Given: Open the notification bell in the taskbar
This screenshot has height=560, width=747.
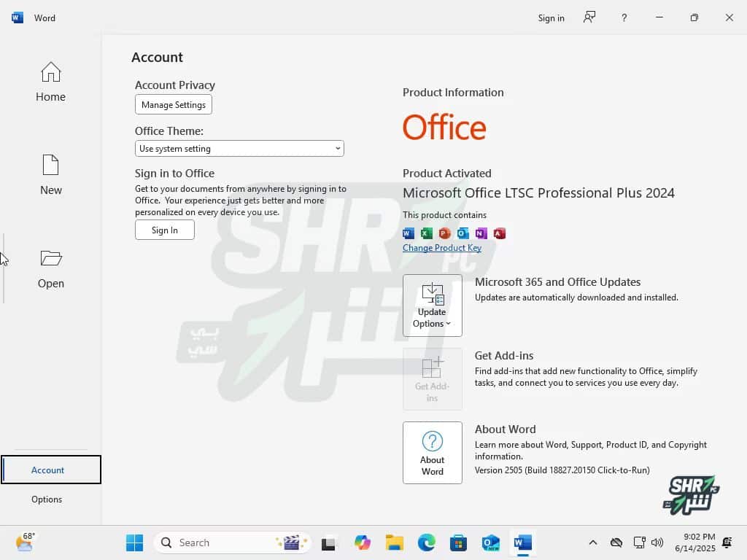Looking at the screenshot, I should [x=727, y=542].
